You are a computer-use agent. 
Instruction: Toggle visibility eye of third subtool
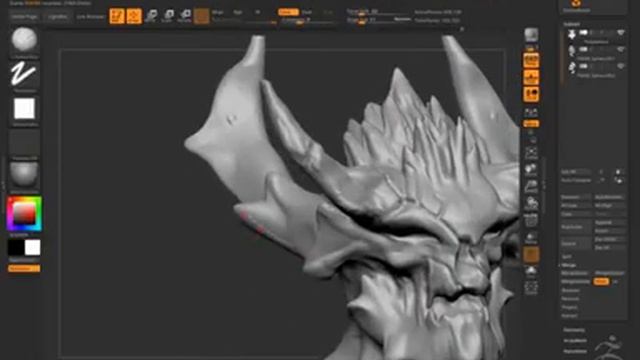[620, 66]
